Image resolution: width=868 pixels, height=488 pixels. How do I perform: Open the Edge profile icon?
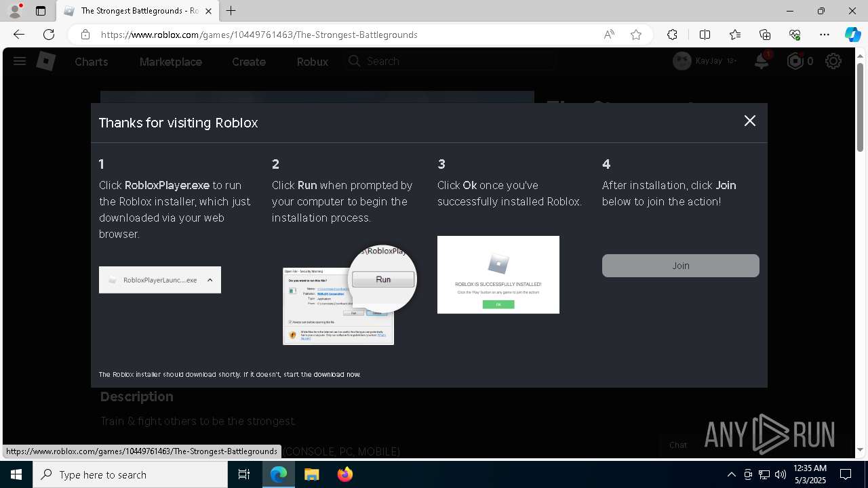tap(15, 11)
